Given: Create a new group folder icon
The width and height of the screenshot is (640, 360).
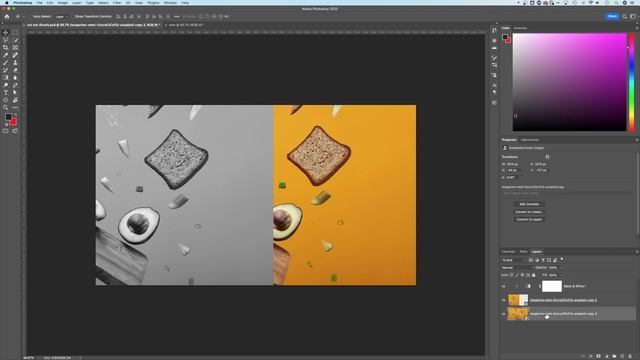Looking at the screenshot, I should tap(614, 356).
